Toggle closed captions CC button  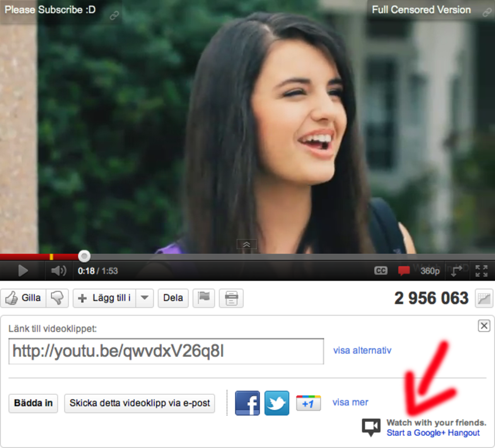(x=381, y=271)
